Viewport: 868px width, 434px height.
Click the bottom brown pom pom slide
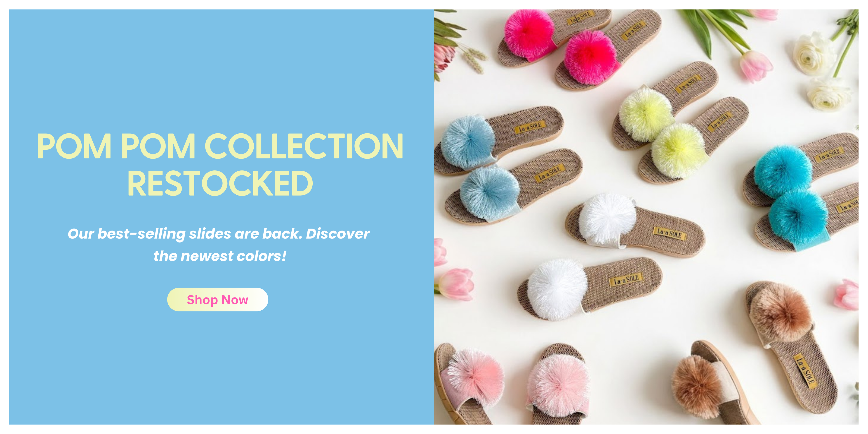coord(711,384)
